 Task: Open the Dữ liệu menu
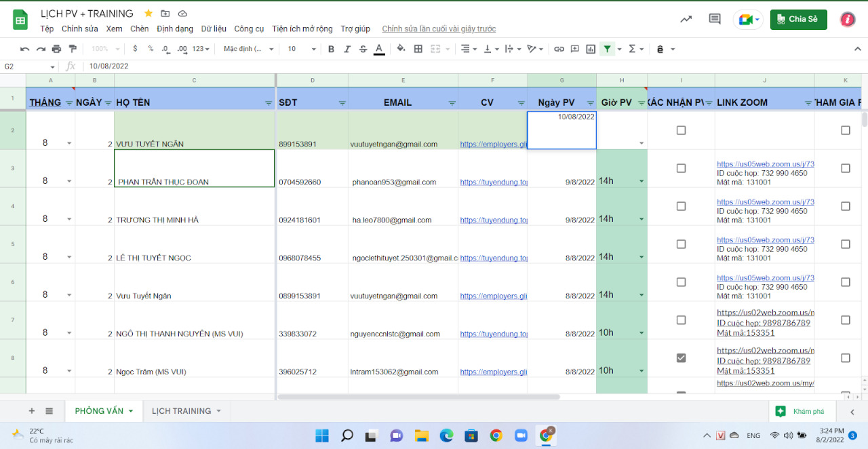click(214, 28)
